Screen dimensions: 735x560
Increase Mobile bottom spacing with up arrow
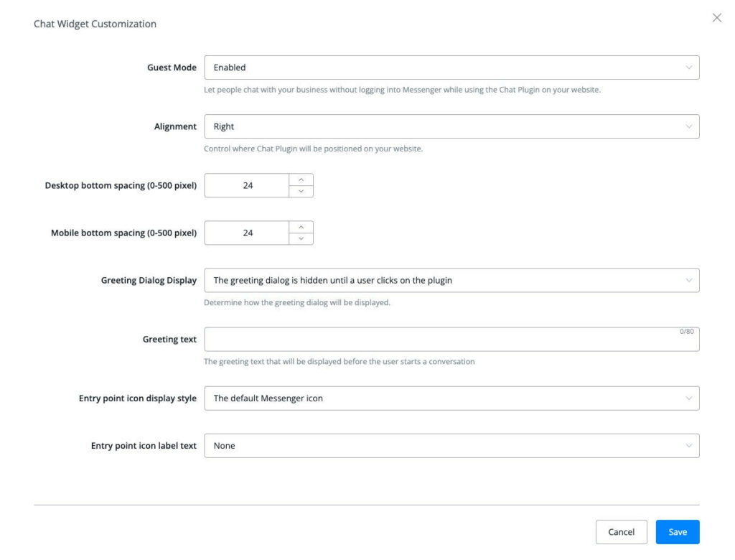[301, 227]
